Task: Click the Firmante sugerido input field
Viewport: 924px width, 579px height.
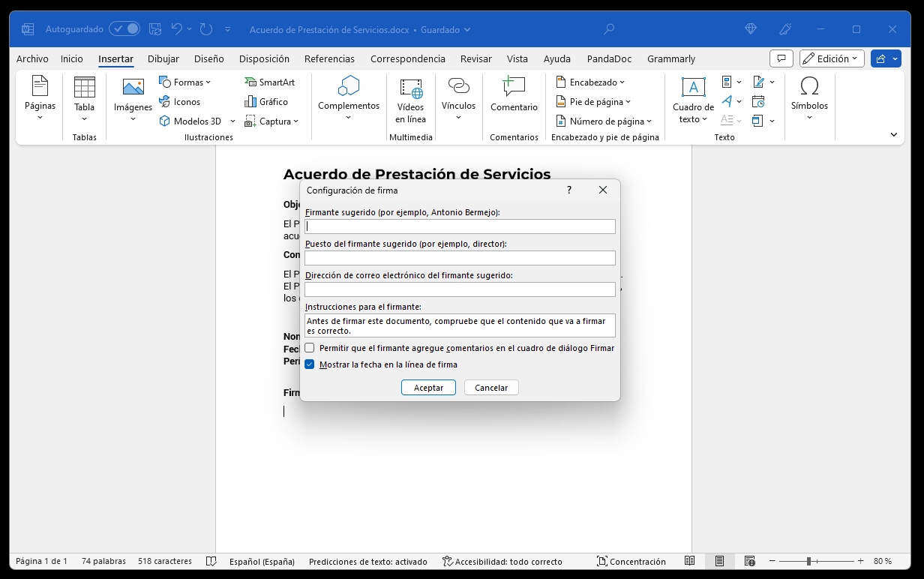Action: tap(460, 226)
